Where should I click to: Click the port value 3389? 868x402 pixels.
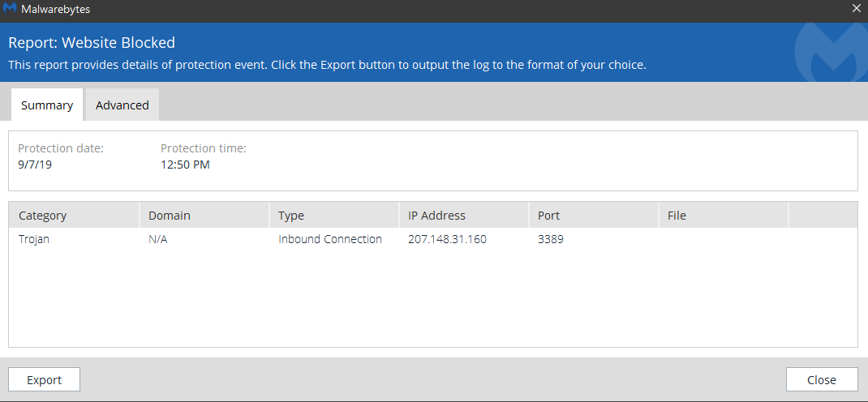[x=551, y=239]
